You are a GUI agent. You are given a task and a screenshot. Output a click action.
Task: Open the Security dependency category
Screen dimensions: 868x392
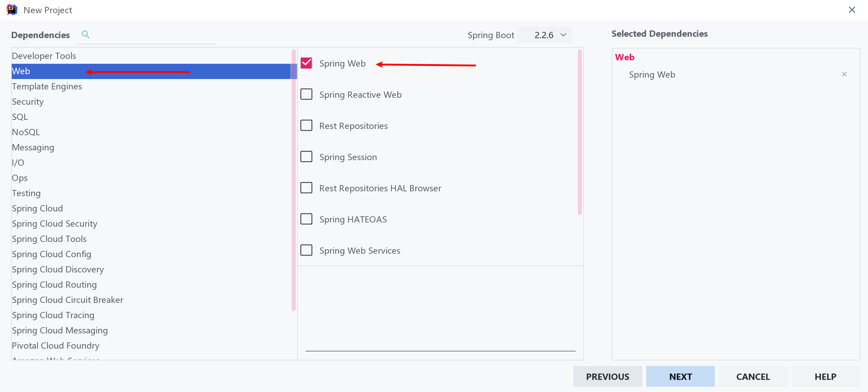[x=28, y=102]
